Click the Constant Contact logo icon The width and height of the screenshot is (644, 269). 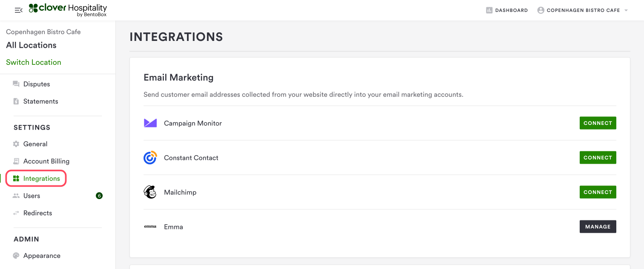tap(150, 158)
